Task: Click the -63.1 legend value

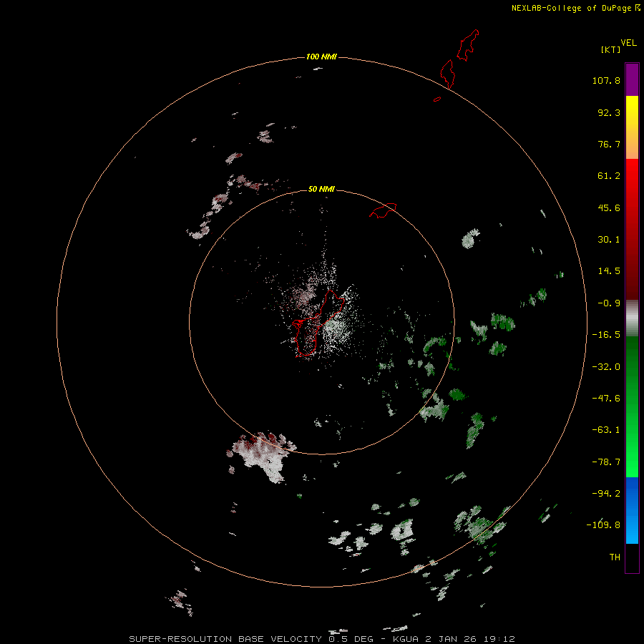Action: pos(606,430)
